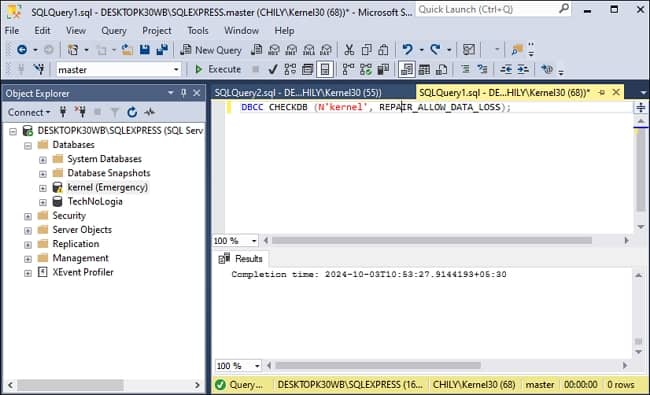Expand the TechNoLogia database node
Viewport: 650px width, 395px height.
(x=43, y=203)
